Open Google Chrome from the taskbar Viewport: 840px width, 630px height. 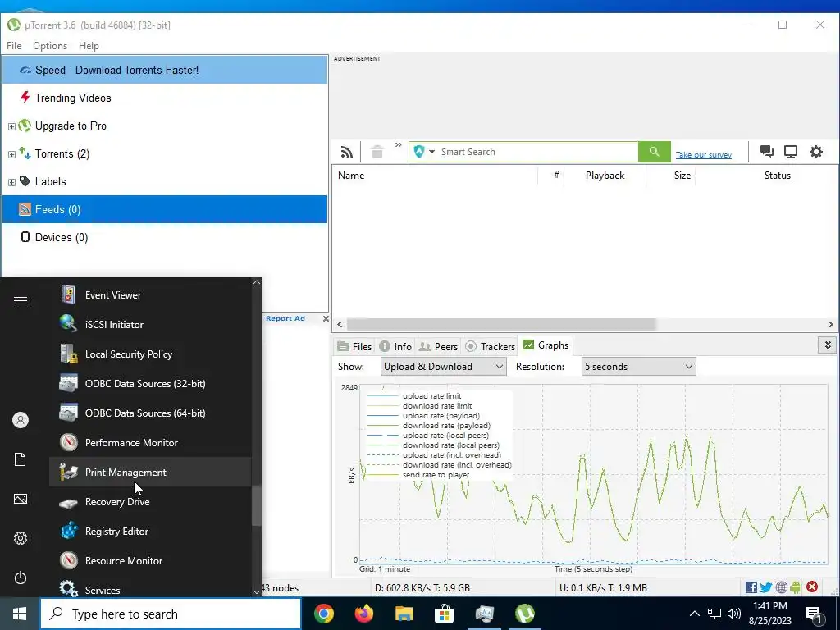[323, 614]
